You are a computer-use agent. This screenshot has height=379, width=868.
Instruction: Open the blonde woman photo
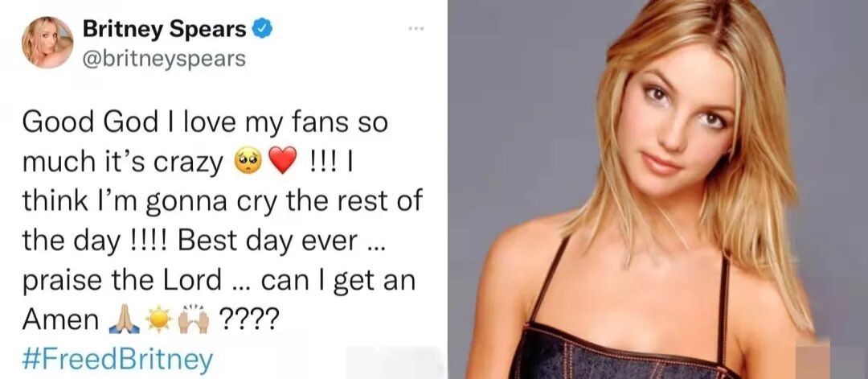[657, 190]
